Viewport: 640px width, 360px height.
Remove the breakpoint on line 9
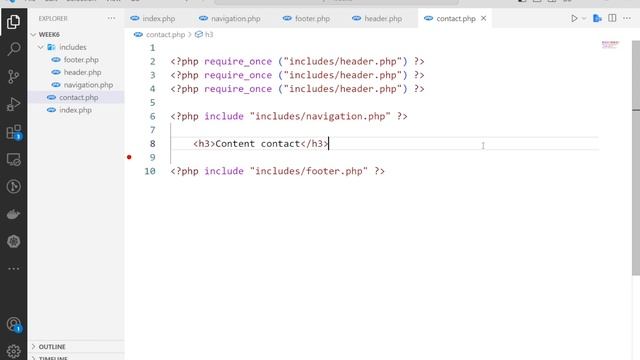click(x=129, y=157)
